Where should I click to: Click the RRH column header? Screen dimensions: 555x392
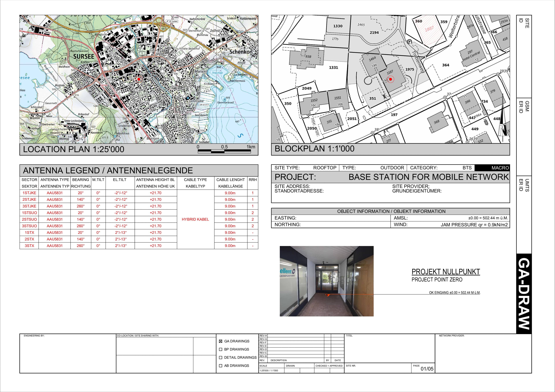click(253, 180)
